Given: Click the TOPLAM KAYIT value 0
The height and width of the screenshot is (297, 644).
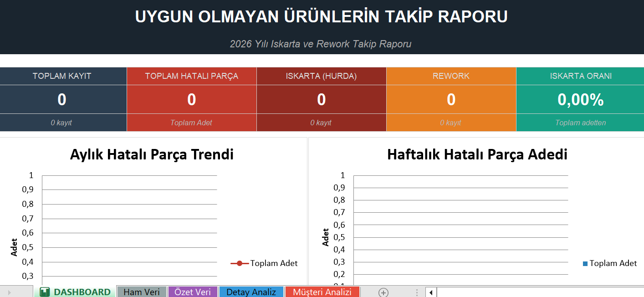Looking at the screenshot, I should pos(62,99).
